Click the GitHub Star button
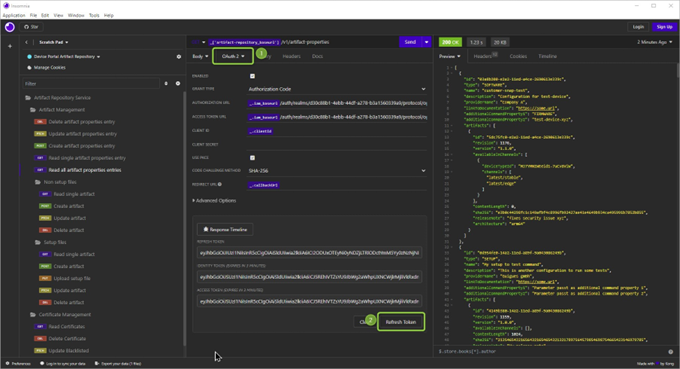 pyautogui.click(x=32, y=27)
